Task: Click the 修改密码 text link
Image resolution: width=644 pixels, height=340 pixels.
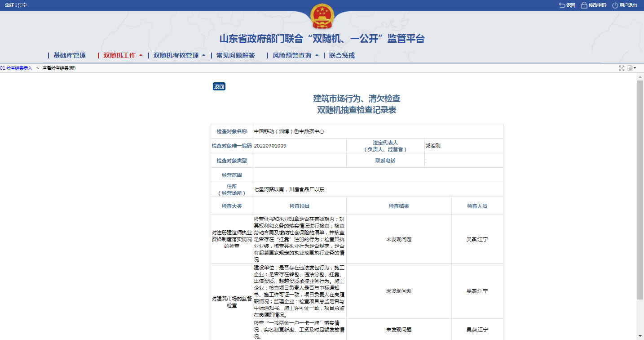Action: (597, 5)
